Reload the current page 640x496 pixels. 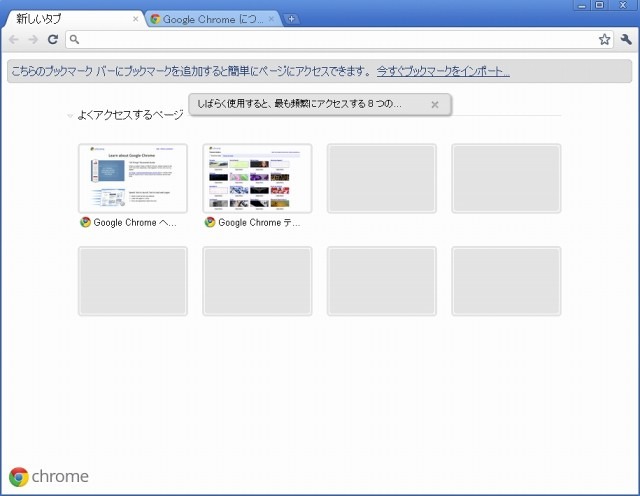tap(53, 40)
